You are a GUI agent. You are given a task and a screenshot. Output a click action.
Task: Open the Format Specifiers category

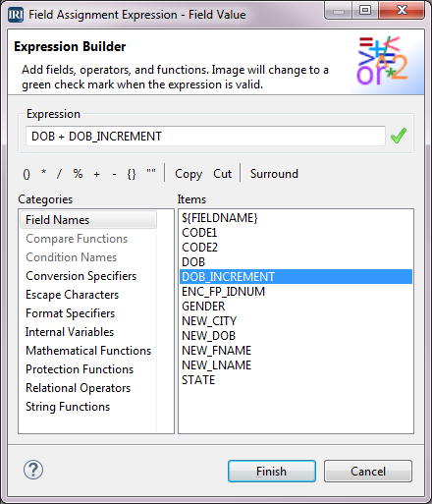[x=71, y=313]
